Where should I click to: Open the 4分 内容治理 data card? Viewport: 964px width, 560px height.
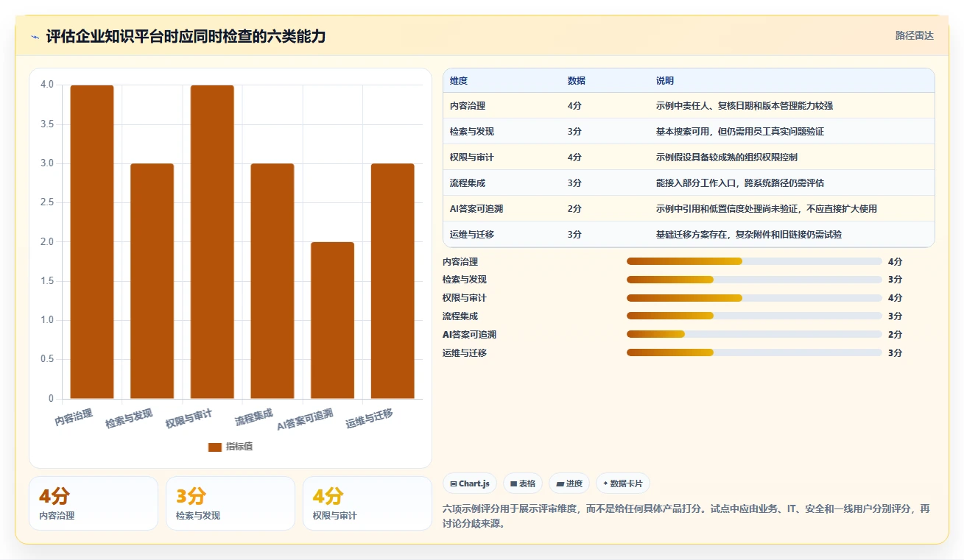pyautogui.click(x=94, y=503)
